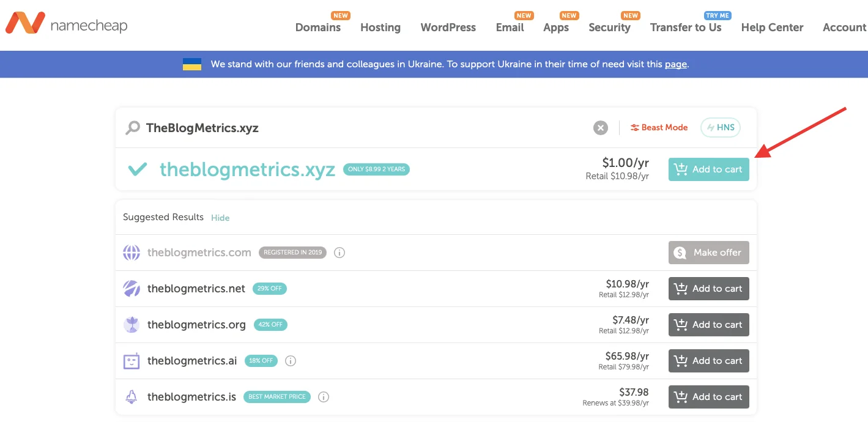The width and height of the screenshot is (868, 422).
Task: Open the Domains menu
Action: 318,28
